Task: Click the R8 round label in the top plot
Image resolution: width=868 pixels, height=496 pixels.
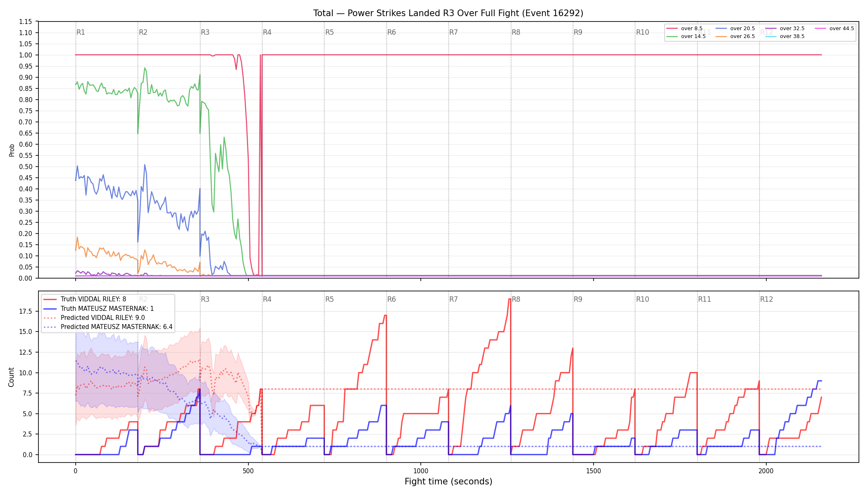Action: [516, 32]
